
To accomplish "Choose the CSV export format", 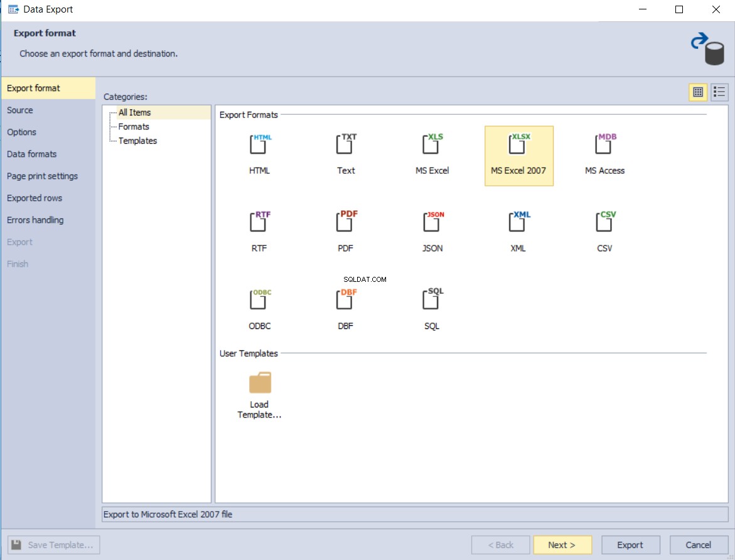I will click(x=605, y=222).
